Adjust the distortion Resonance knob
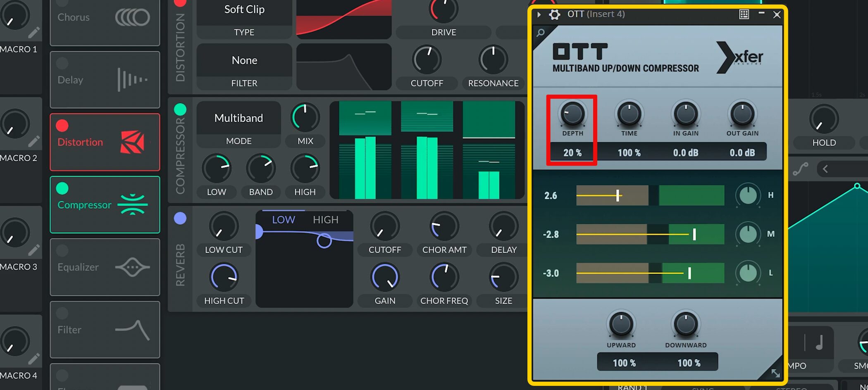Viewport: 868px width, 390px height. (x=493, y=60)
